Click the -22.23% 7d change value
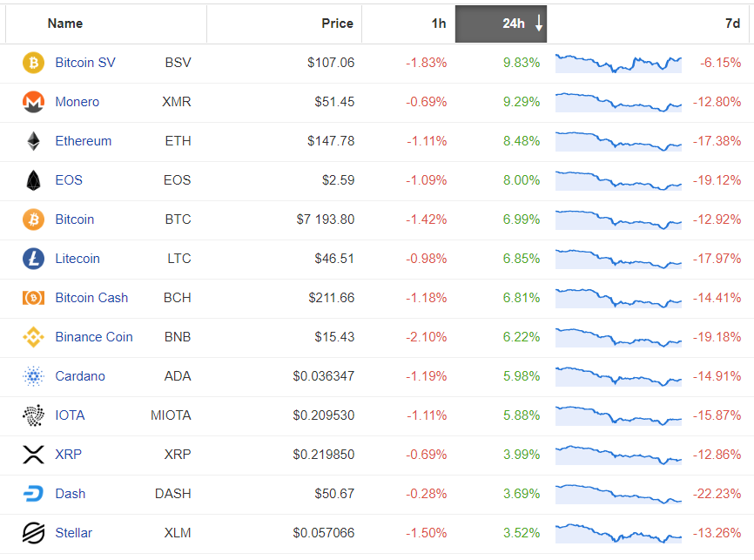Screen dimensions: 754x560 point(717,494)
